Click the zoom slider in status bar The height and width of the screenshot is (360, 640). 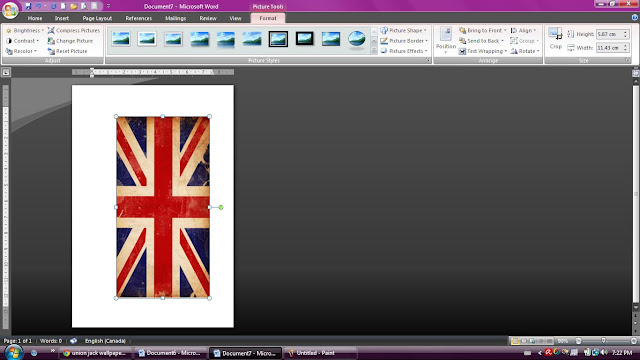click(x=603, y=341)
